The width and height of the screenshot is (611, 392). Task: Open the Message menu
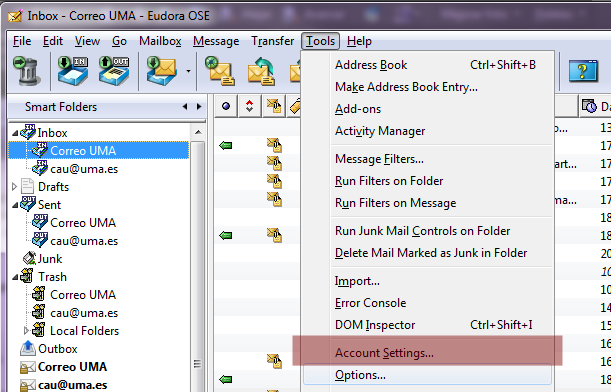pos(216,41)
